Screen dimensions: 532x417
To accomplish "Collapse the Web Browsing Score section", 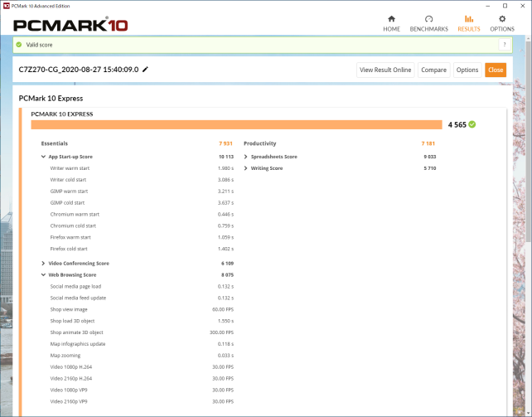I will (43, 275).
